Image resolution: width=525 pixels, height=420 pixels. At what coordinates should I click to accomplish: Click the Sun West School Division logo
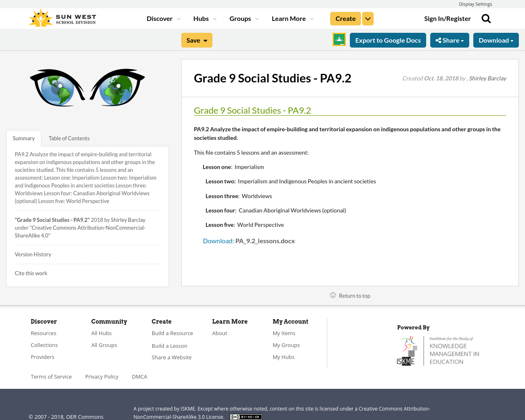click(x=62, y=17)
